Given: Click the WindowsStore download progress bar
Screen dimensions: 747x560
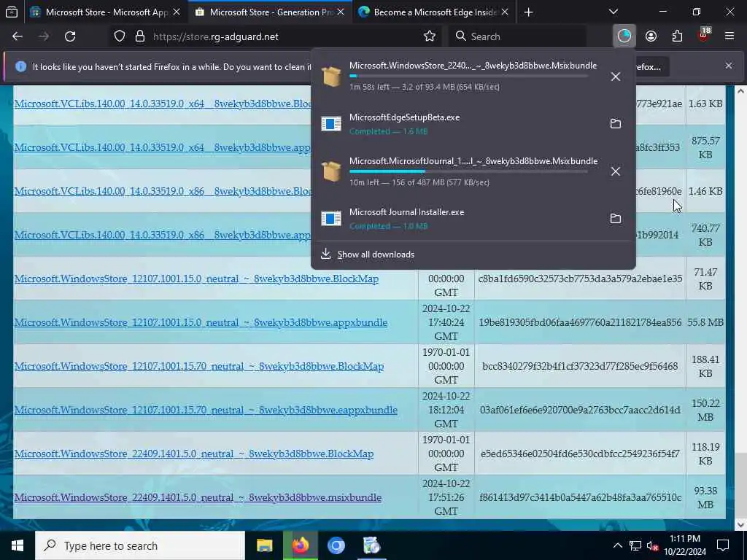Looking at the screenshot, I should point(468,76).
